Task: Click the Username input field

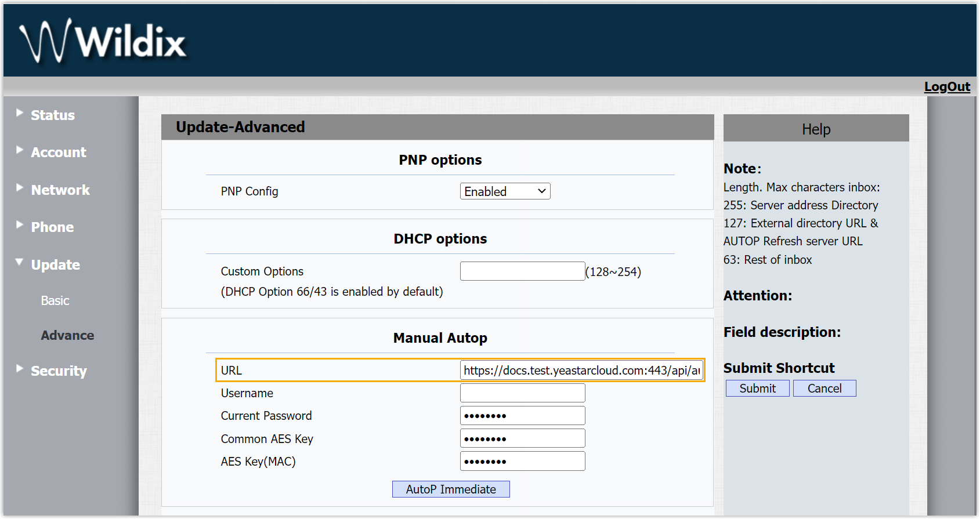Action: 522,393
